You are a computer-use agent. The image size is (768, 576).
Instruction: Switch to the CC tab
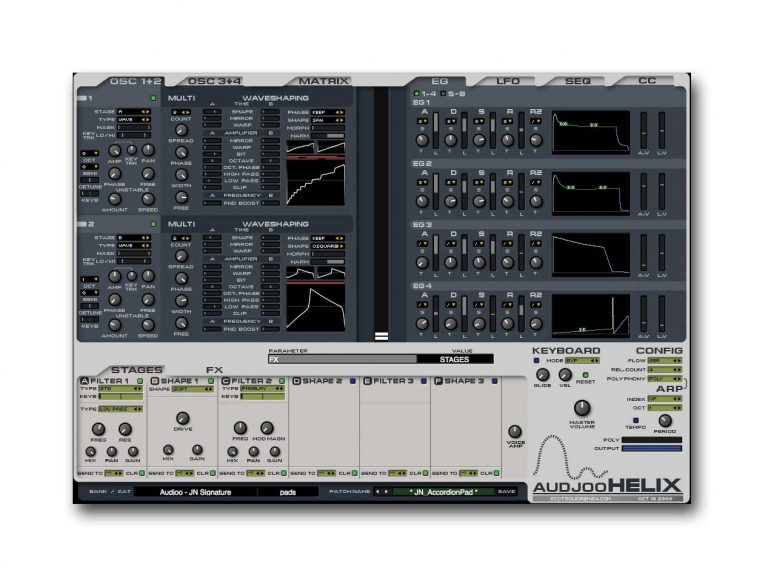click(647, 81)
